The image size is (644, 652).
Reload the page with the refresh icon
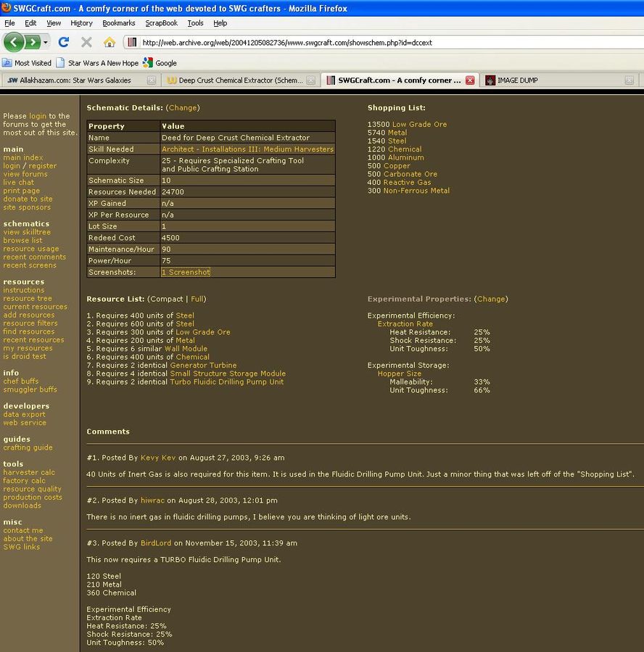pos(64,42)
